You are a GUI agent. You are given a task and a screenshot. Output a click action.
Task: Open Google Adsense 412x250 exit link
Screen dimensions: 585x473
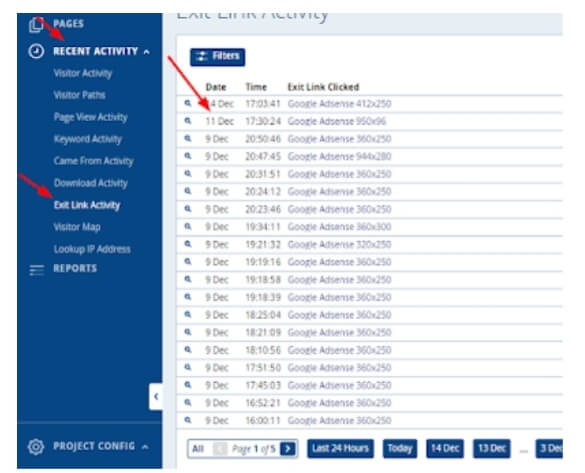339,104
